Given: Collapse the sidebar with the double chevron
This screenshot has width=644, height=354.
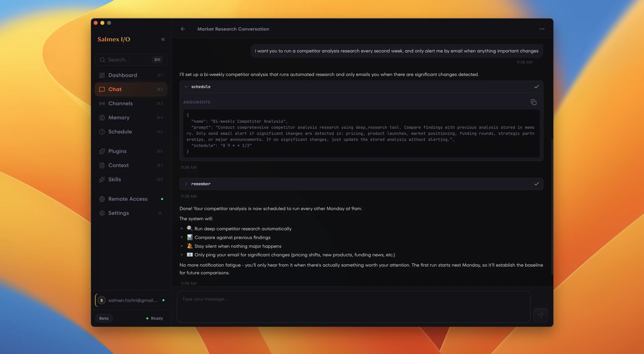Looking at the screenshot, I should pyautogui.click(x=163, y=39).
